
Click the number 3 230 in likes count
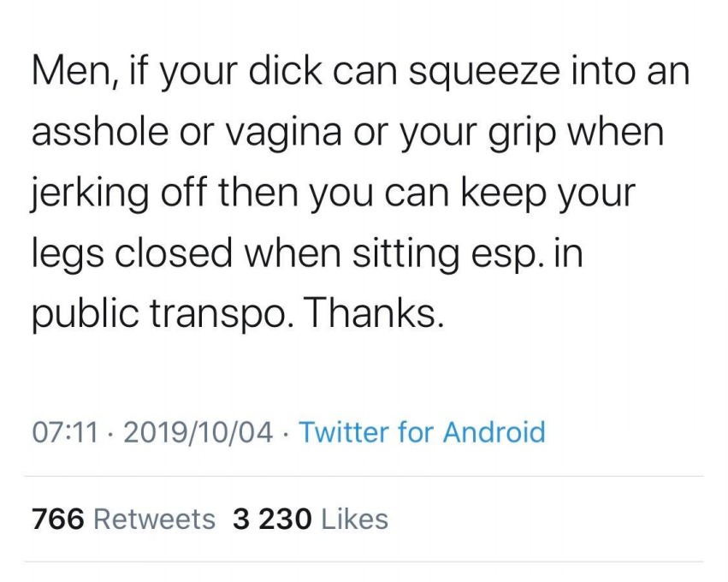click(272, 520)
